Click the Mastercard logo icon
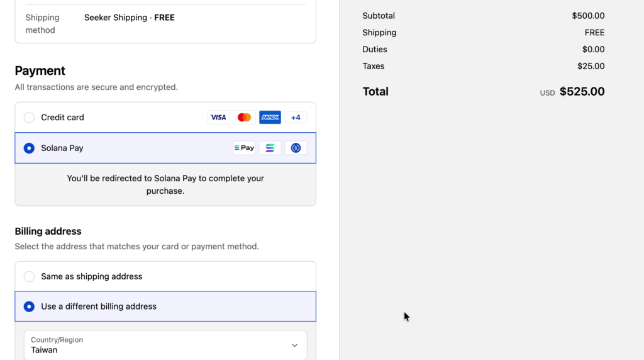Screen dimensions: 644x360 pos(244,117)
